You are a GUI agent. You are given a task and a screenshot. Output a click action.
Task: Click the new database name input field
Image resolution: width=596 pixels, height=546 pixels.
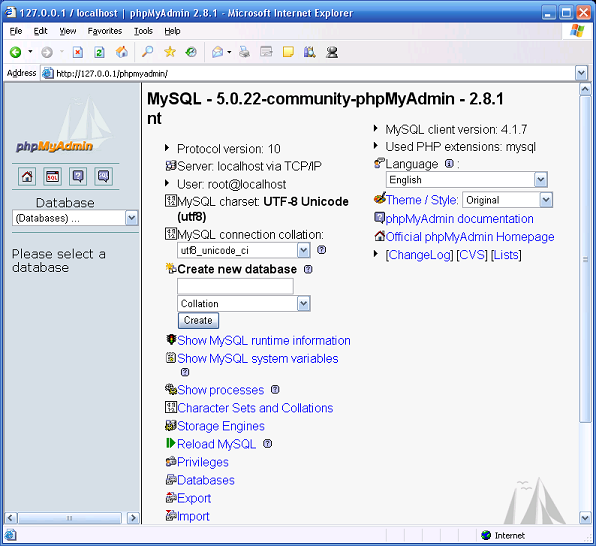[x=235, y=286]
